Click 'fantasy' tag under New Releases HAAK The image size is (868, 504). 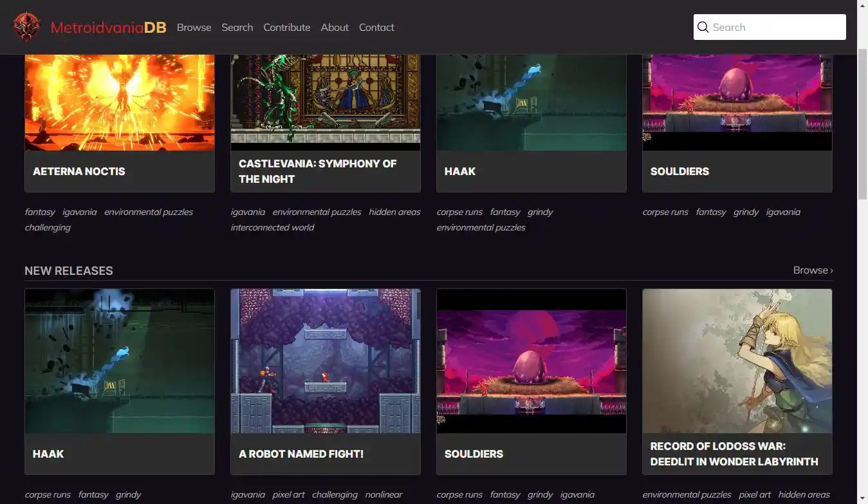pyautogui.click(x=93, y=494)
